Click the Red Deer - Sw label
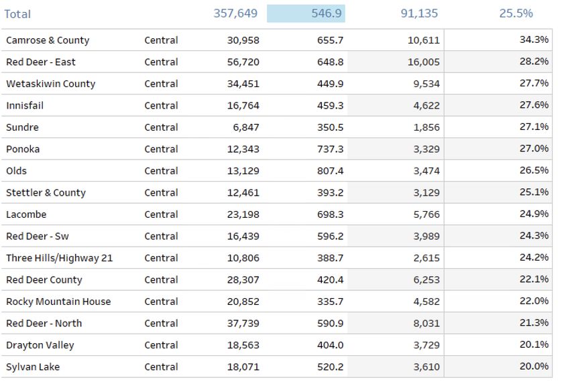The image size is (570, 392). coord(38,237)
